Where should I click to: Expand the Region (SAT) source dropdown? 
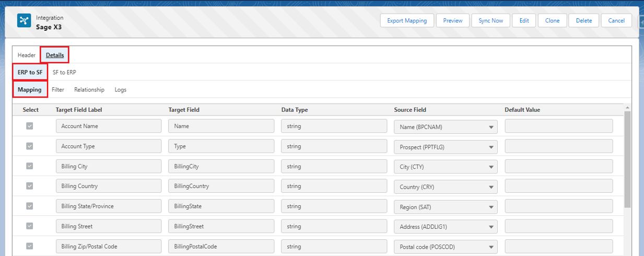445,207
